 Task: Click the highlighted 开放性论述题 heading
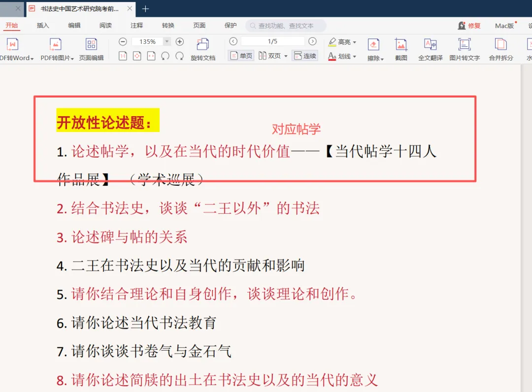point(107,120)
